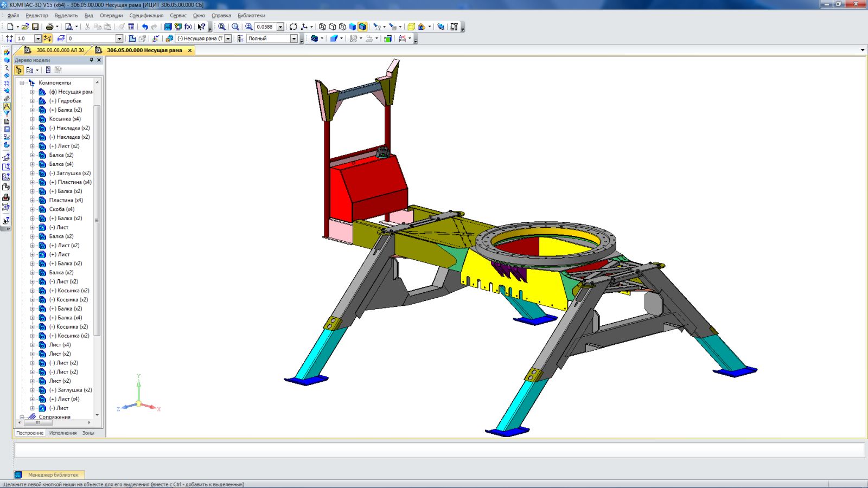Click the f(x) Variables icon

click(x=188, y=27)
